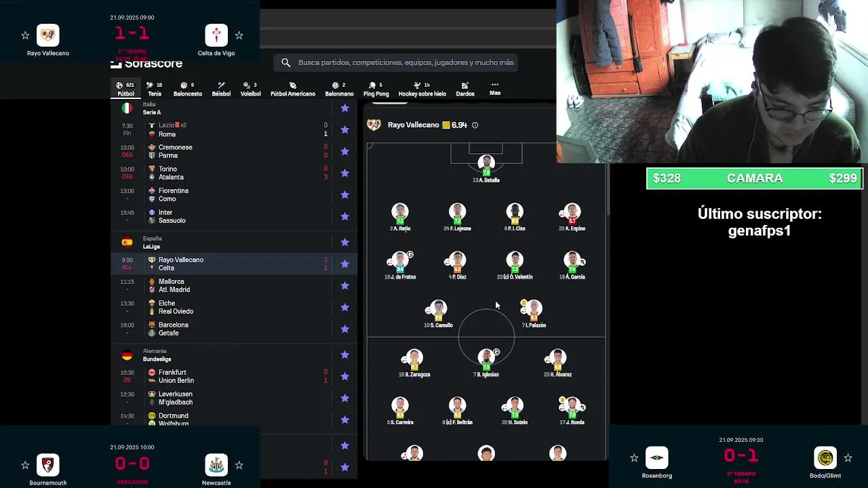
Task: Toggle favorite star for Torino vs Atalanta
Action: pyautogui.click(x=345, y=173)
